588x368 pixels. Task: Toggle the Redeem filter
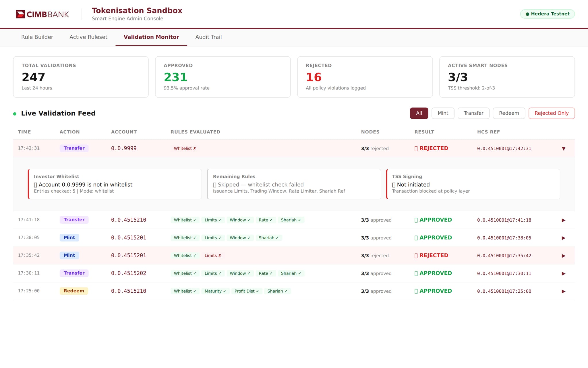(x=508, y=113)
